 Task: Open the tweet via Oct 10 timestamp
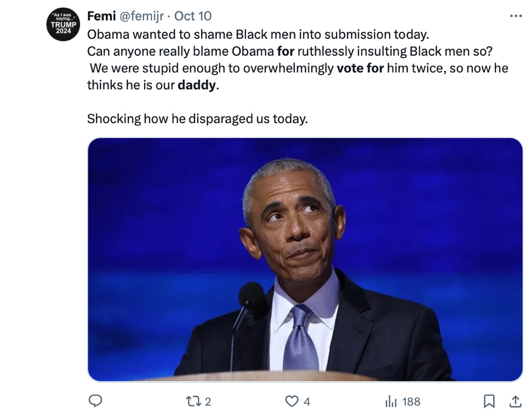coord(193,16)
